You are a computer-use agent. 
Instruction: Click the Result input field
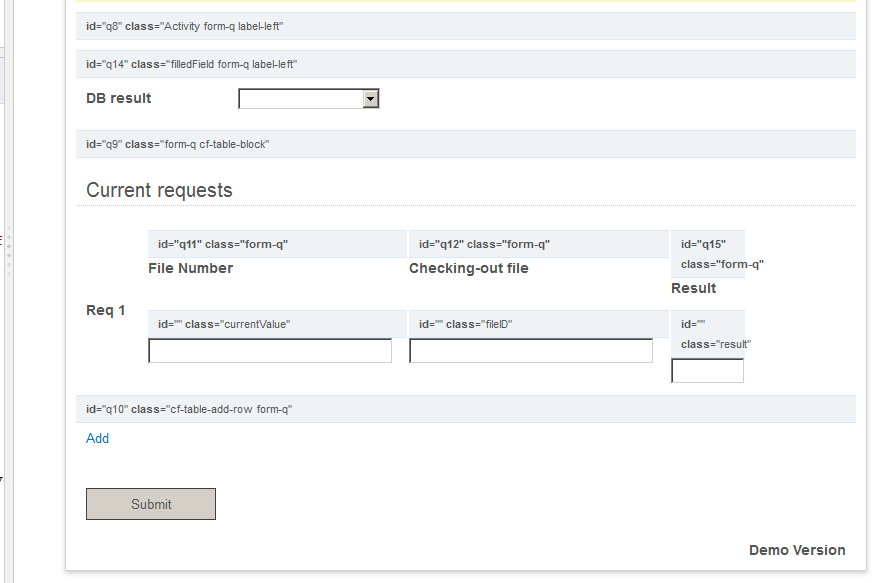tap(708, 371)
